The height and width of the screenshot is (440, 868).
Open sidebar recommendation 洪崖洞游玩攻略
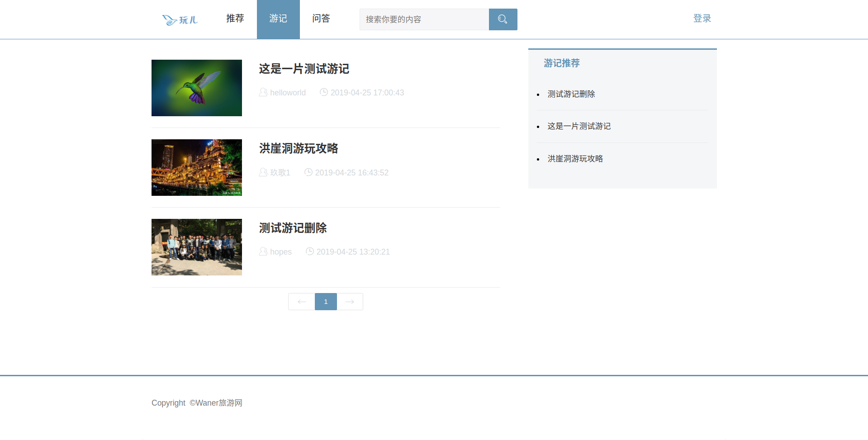(x=575, y=159)
